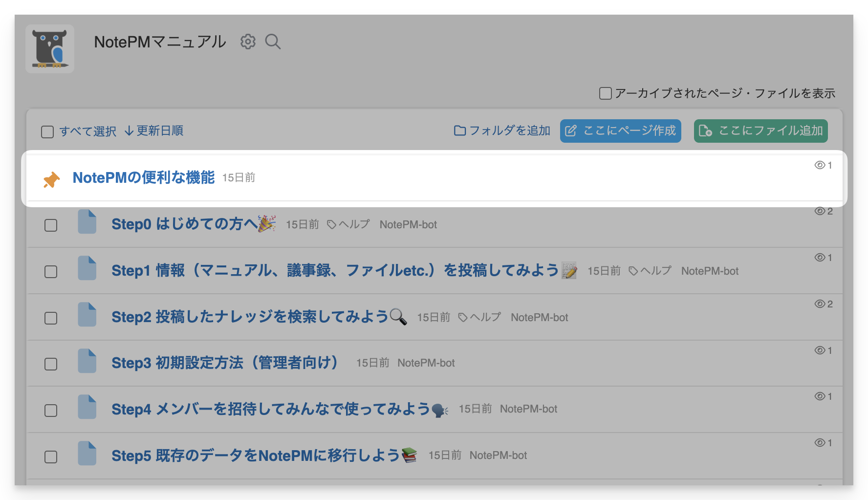Image resolution: width=868 pixels, height=500 pixels.
Task: Click NotePM-bot author on Step2 row
Action: point(540,318)
